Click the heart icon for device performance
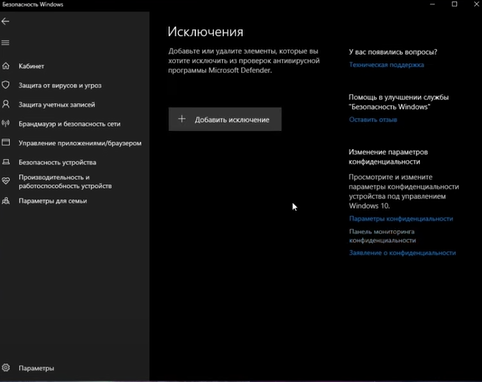Viewport: 482px width, 382px height. click(x=6, y=181)
